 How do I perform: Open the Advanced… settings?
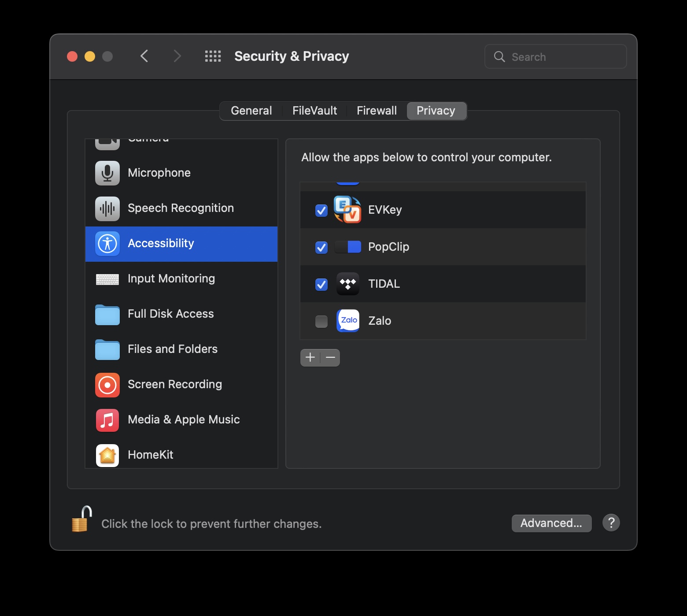pos(551,523)
